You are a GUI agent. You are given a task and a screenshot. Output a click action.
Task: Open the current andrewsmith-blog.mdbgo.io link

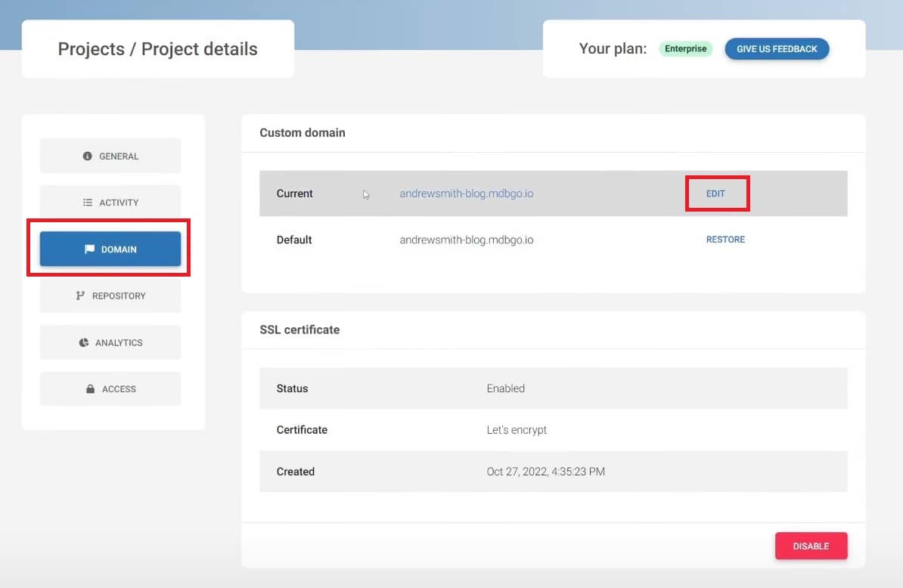pos(466,193)
